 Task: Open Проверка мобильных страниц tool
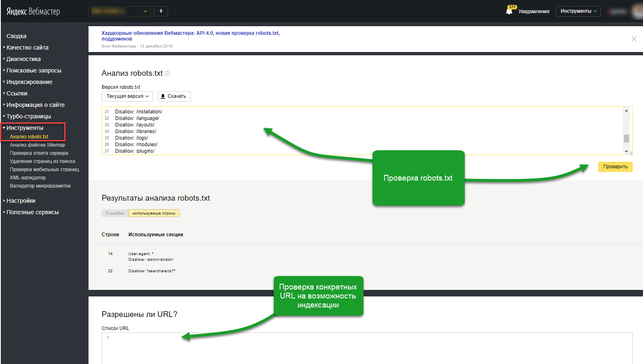[44, 170]
